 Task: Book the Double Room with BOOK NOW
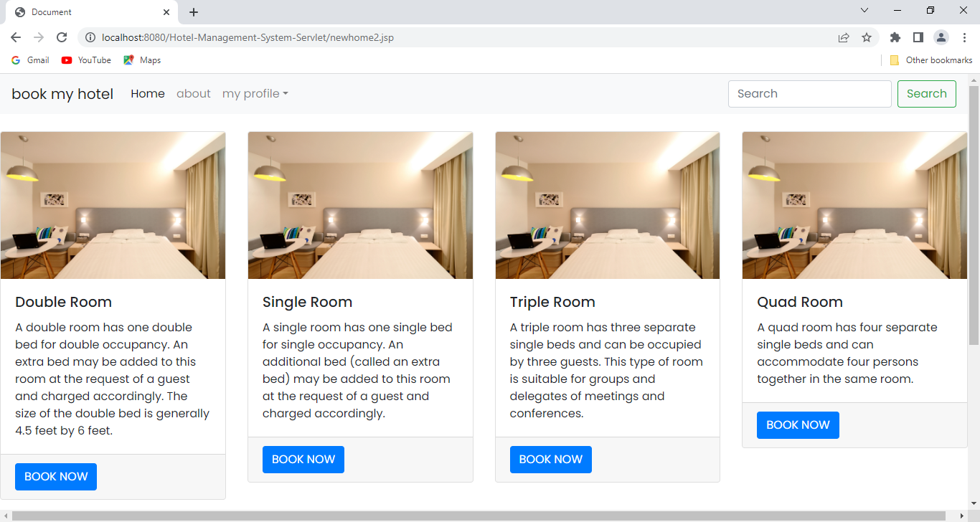pos(56,477)
